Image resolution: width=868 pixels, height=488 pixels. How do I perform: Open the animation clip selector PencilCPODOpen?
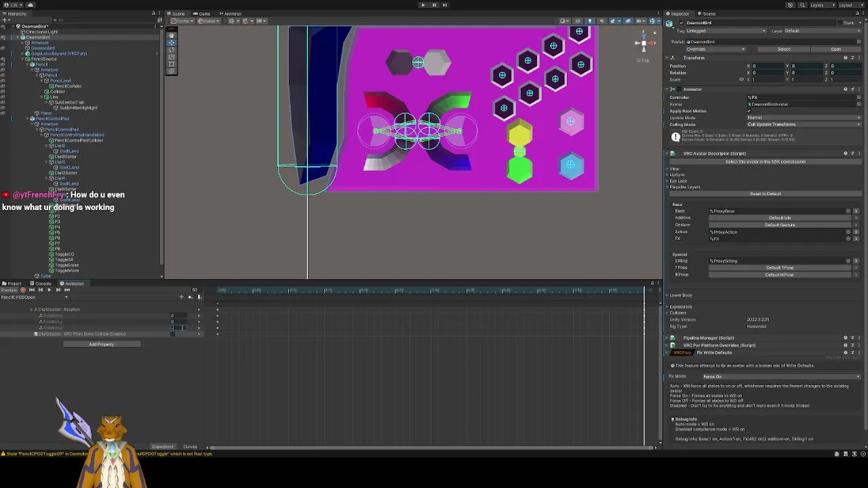coord(35,297)
